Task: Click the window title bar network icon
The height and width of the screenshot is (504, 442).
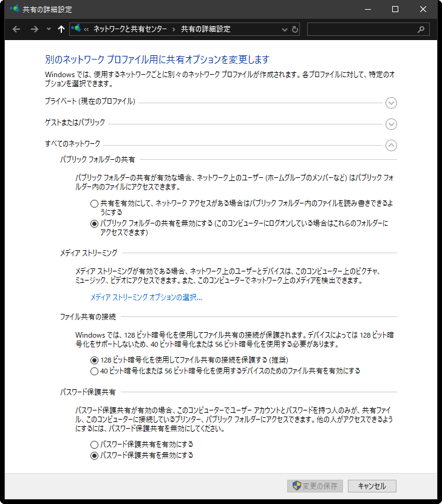Action: [x=15, y=9]
